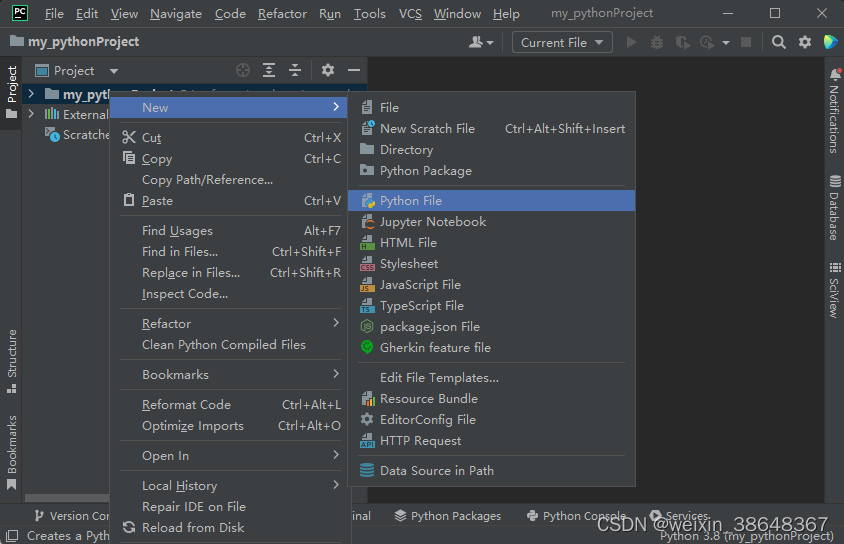The width and height of the screenshot is (844, 544).
Task: Choose Gherkin feature file option
Action: pyautogui.click(x=491, y=348)
